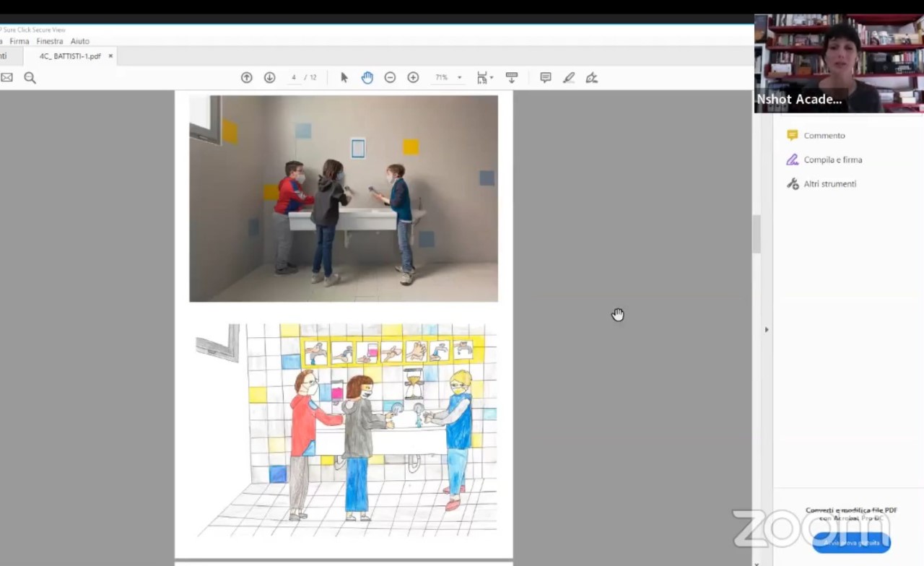Open Compila e firma tool
This screenshot has height=566, width=924.
coord(832,160)
